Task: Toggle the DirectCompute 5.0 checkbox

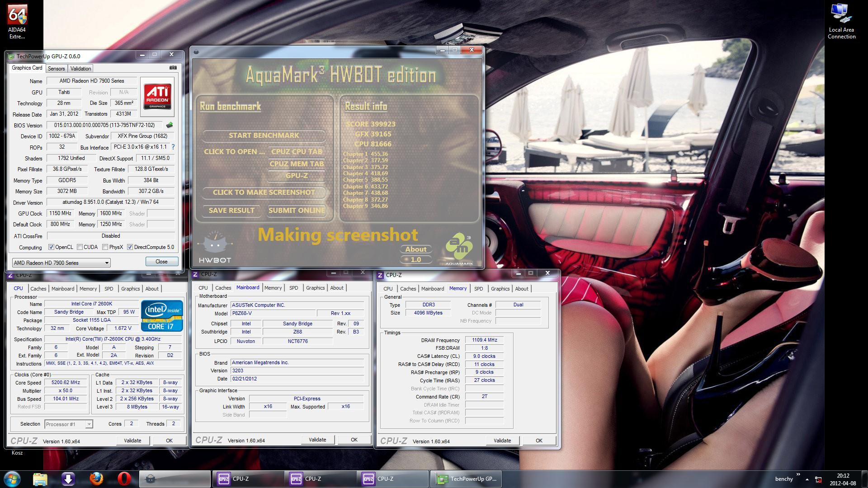Action: [x=130, y=247]
